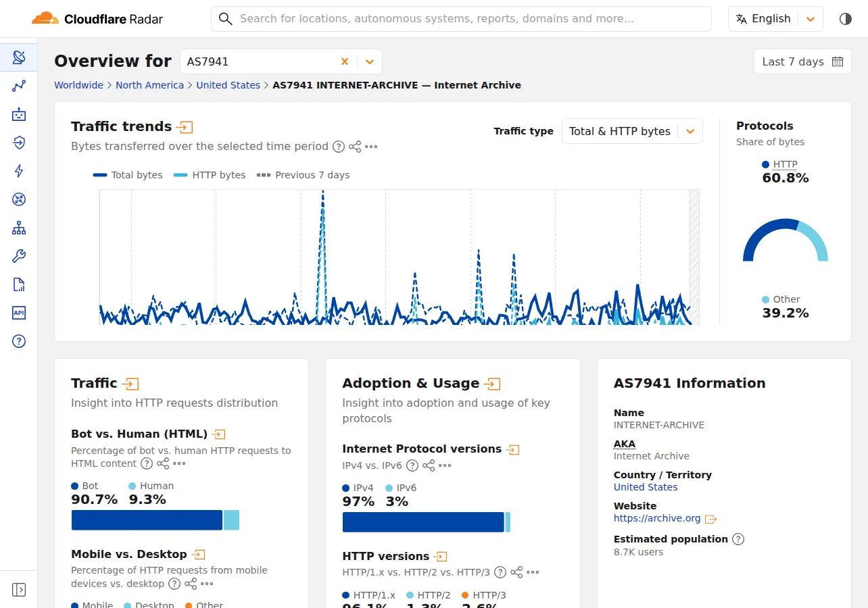The width and height of the screenshot is (868, 608).
Task: Click the Cloudflare Radar logo
Action: [x=97, y=19]
